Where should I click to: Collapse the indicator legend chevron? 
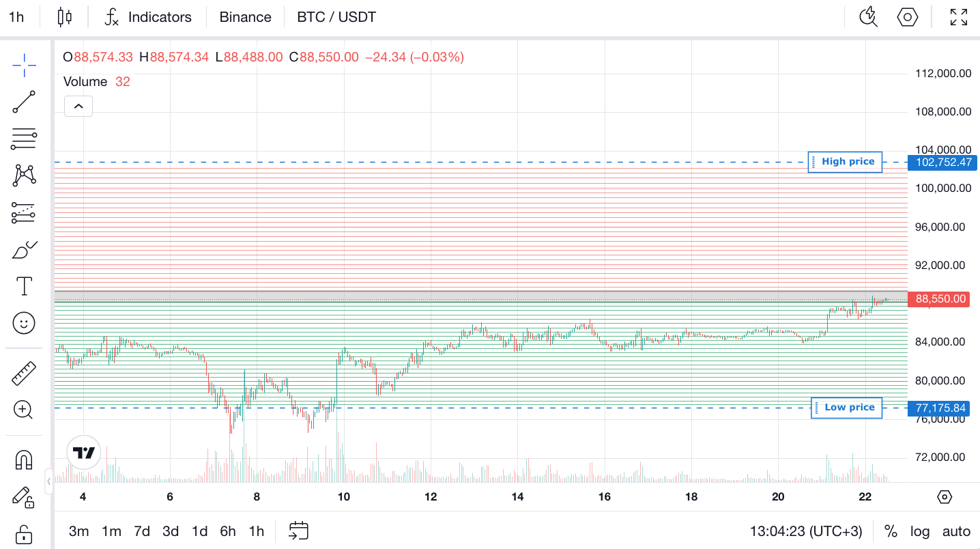point(78,107)
